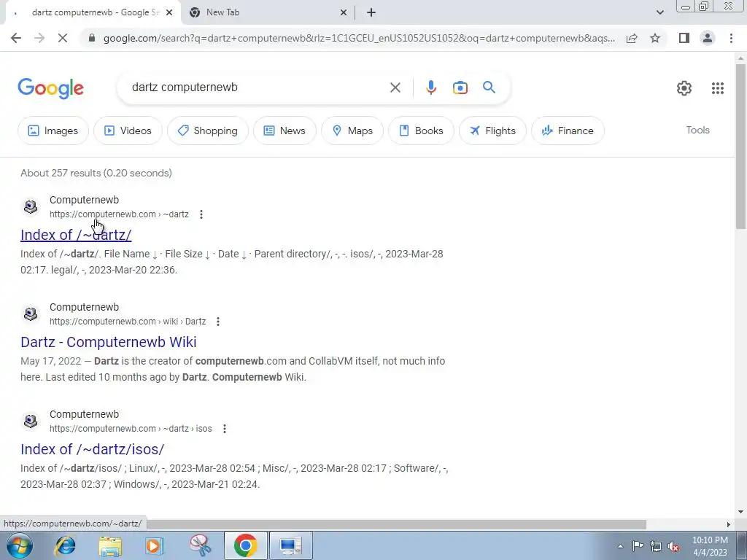
Task: Filter results by News
Action: click(x=285, y=131)
